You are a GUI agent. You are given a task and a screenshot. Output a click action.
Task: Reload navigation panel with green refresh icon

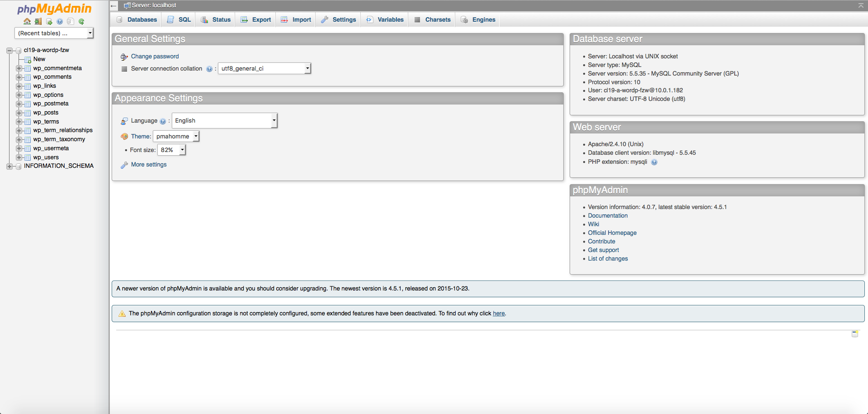(x=81, y=21)
